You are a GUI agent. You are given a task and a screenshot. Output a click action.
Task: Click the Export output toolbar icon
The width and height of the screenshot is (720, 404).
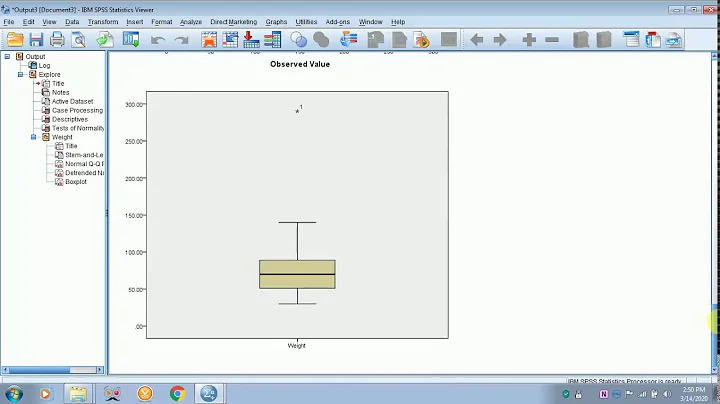click(105, 40)
